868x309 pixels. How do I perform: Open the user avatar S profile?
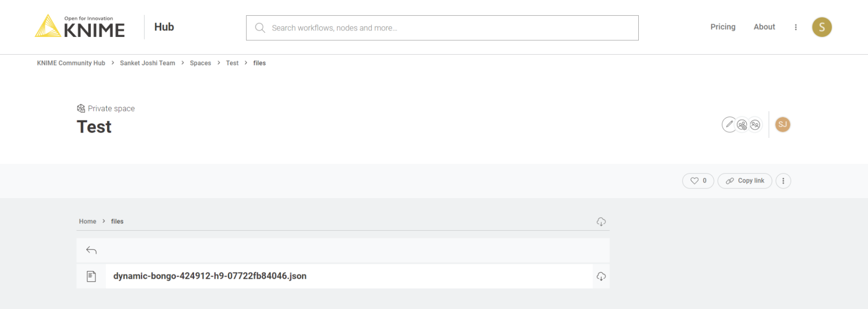822,27
